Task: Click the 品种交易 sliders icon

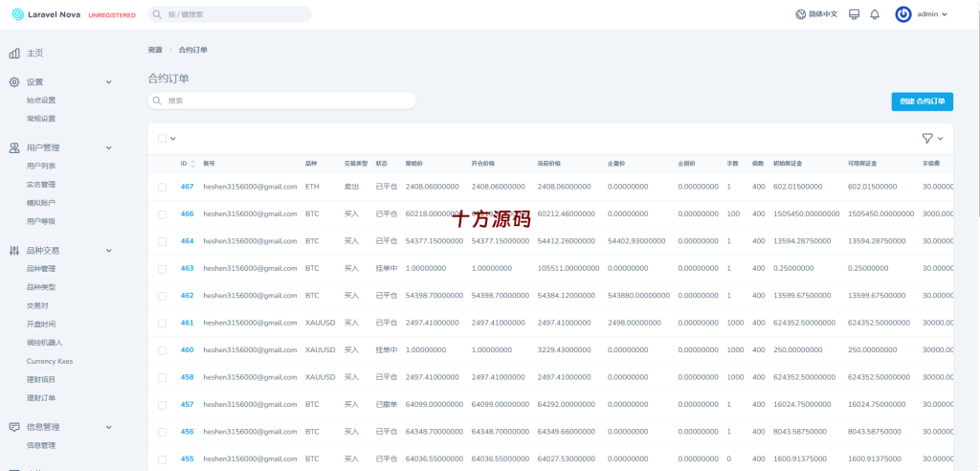Action: 14,250
